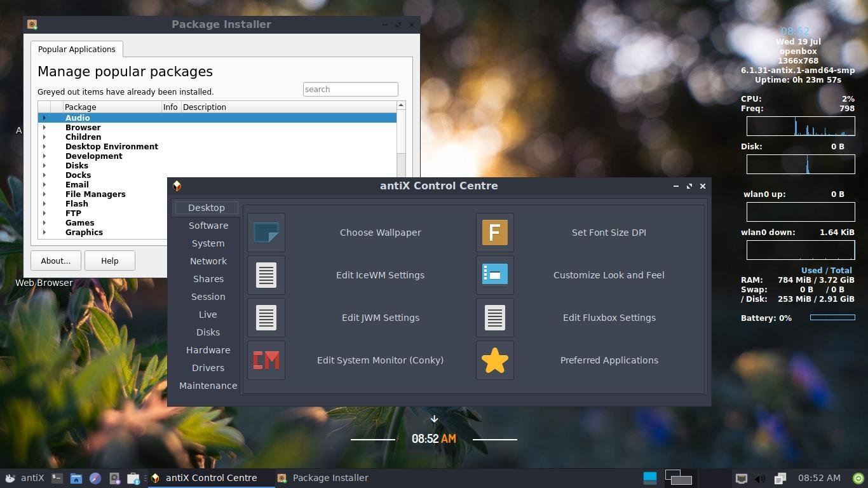
Task: Click the antiX Control Centre title bar icon
Action: coord(177,186)
